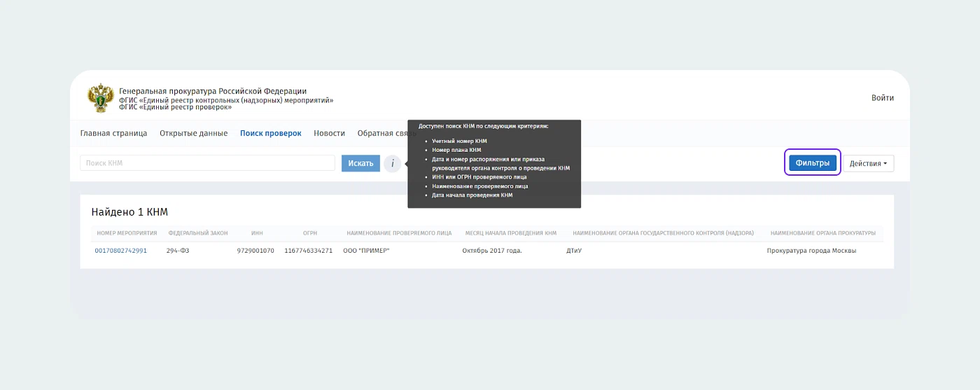Click the Войти login link

(882, 98)
